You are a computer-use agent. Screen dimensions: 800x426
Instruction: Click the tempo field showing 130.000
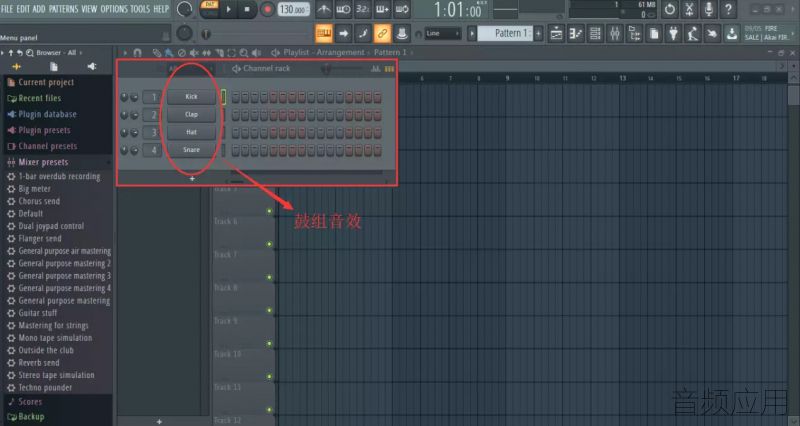294,9
